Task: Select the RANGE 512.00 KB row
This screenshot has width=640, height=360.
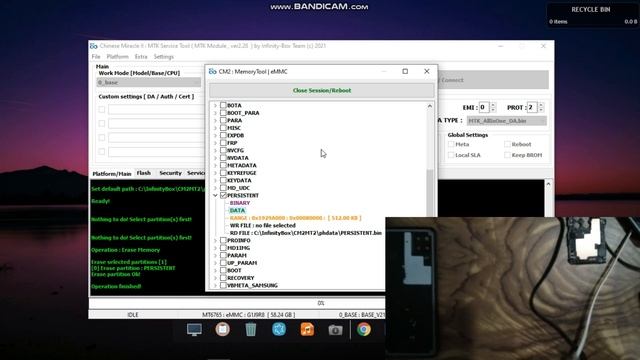Action: point(296,218)
